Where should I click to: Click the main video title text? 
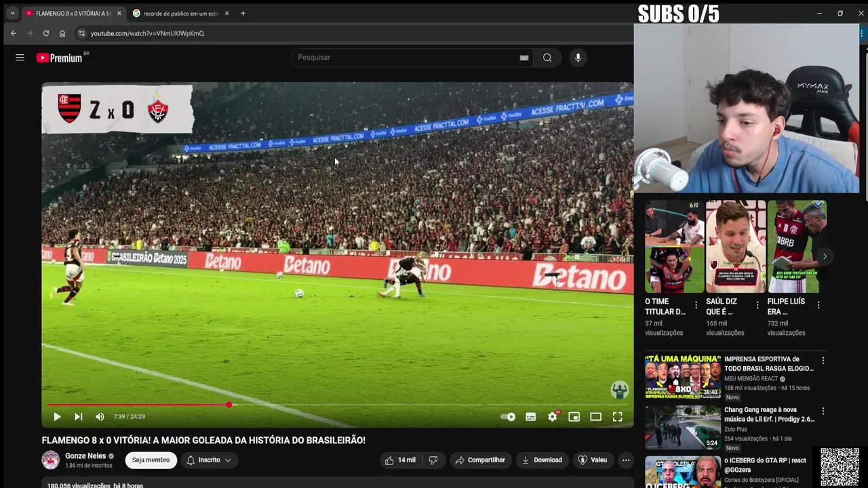[x=203, y=441]
